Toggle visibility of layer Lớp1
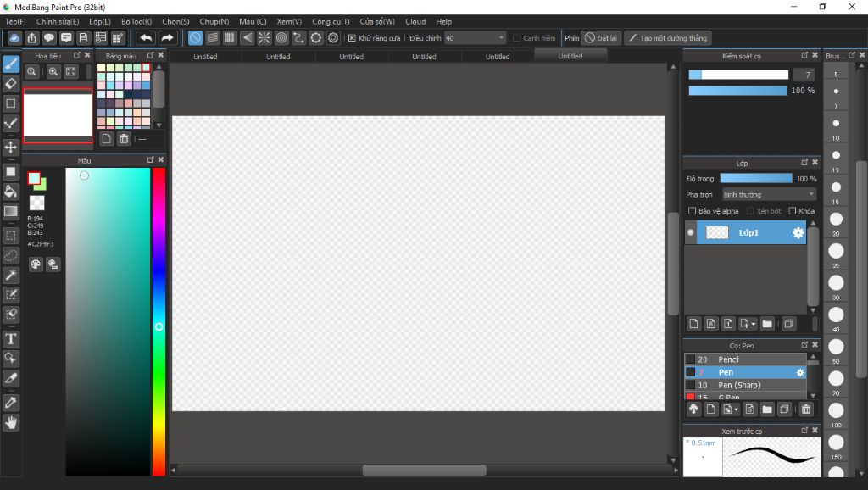Viewport: 868px width, 490px height. coord(690,232)
